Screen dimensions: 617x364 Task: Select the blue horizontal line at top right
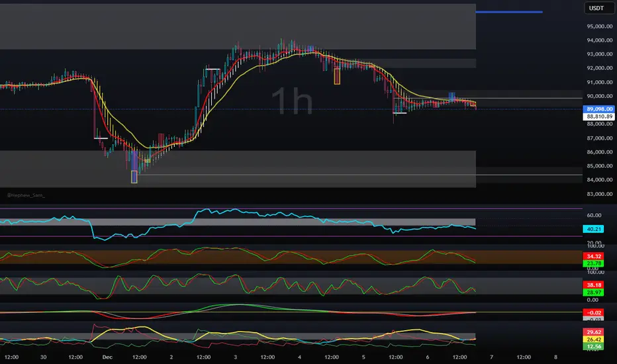[x=508, y=12]
